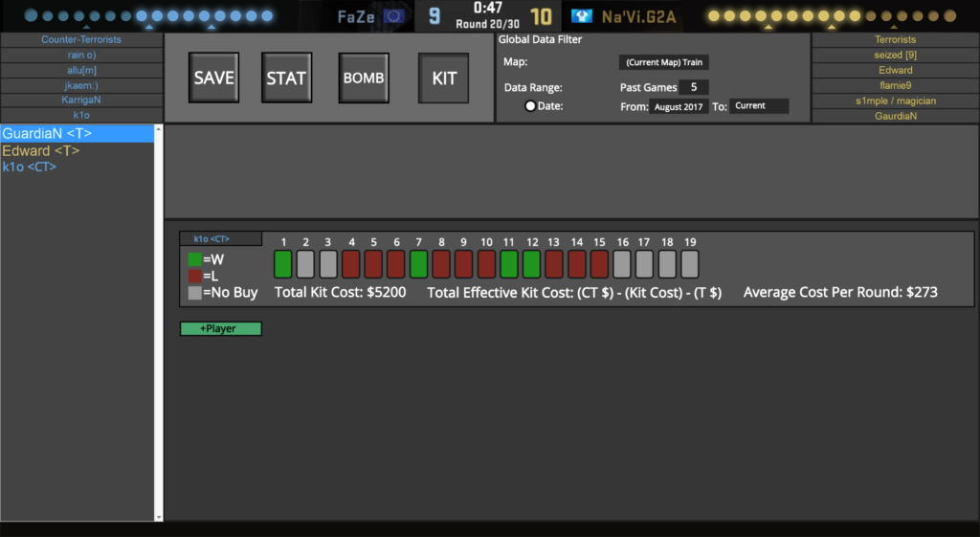Click round 10 red loss box
Viewport: 980px width, 537px height.
point(486,264)
